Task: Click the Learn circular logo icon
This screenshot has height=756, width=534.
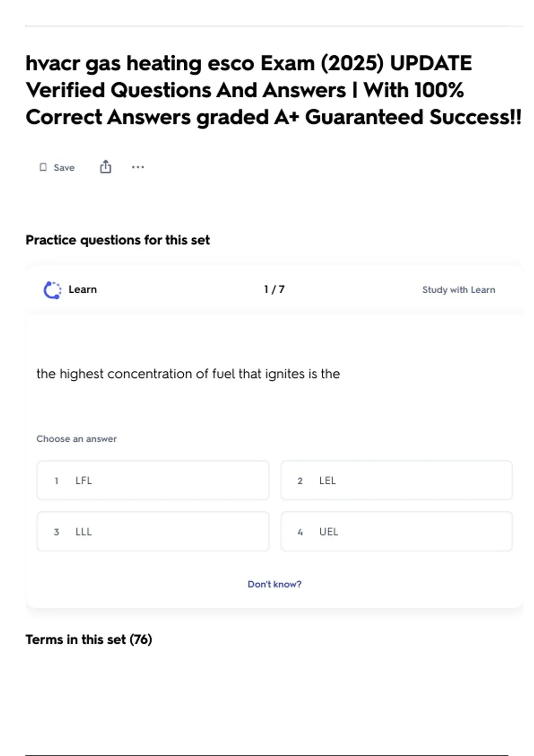Action: coord(53,290)
